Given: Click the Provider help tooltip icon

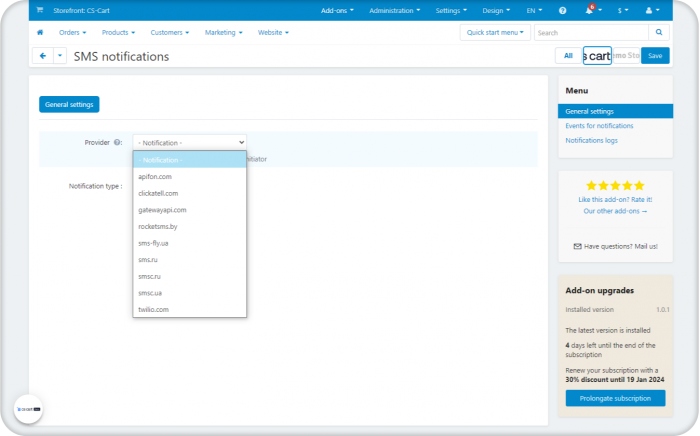Looking at the screenshot, I should (x=117, y=142).
